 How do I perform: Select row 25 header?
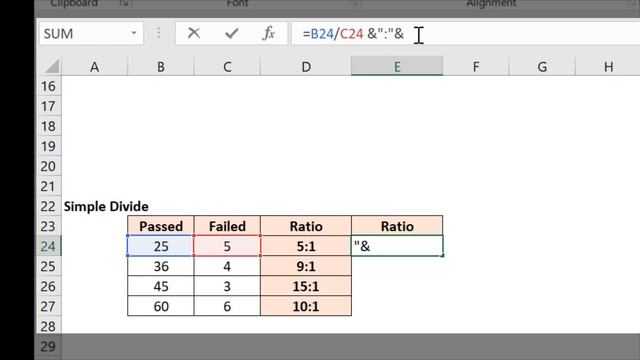click(49, 266)
